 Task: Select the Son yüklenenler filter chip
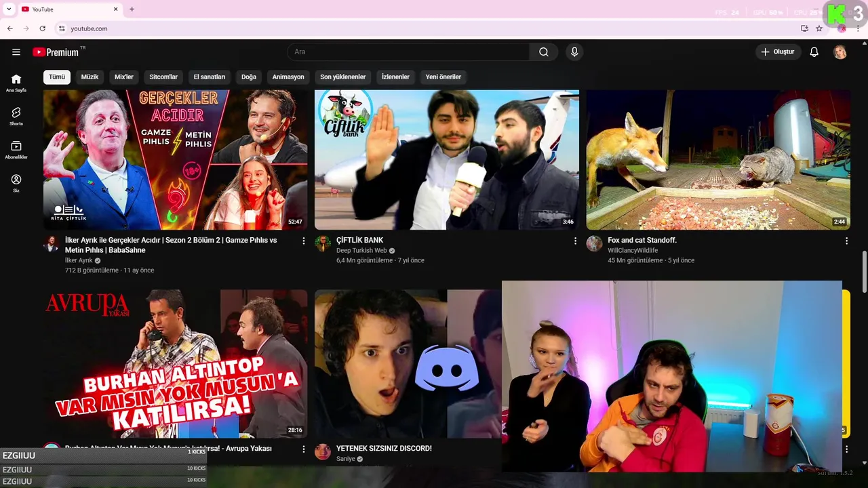pyautogui.click(x=343, y=77)
